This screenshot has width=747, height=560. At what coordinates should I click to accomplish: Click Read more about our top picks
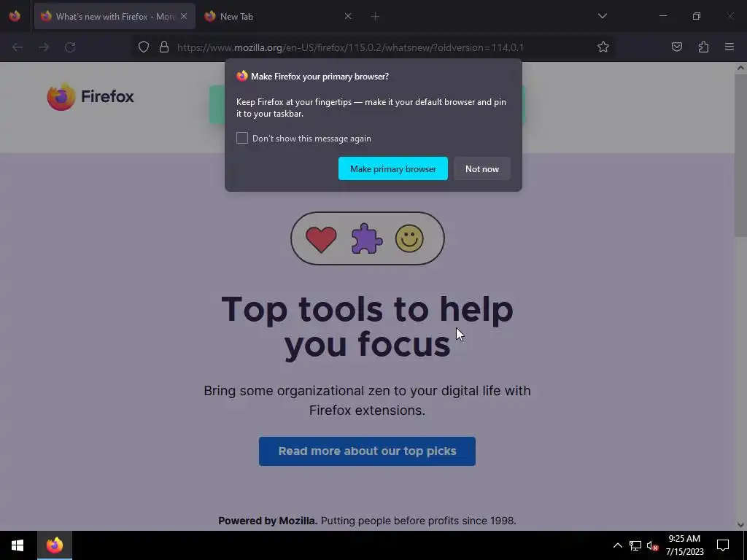coord(368,451)
